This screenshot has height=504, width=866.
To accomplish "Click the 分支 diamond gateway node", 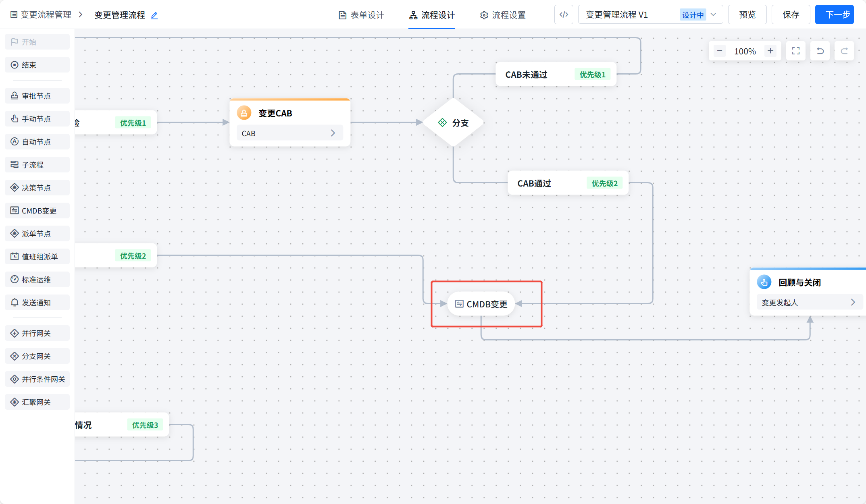I will 454,123.
